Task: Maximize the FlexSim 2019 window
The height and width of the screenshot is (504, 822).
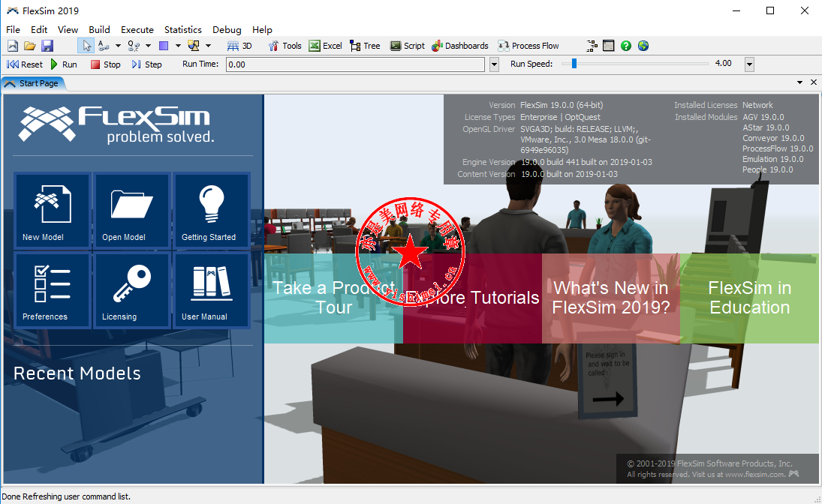Action: point(770,11)
